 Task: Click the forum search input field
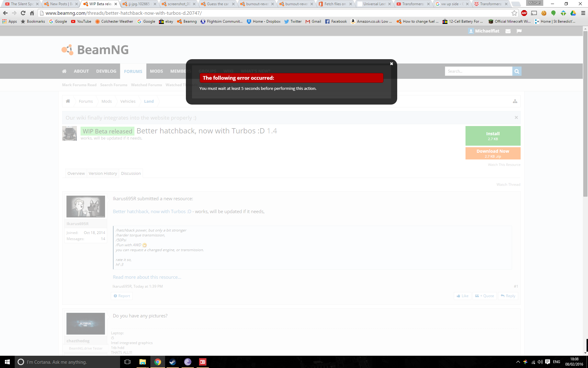(x=478, y=71)
